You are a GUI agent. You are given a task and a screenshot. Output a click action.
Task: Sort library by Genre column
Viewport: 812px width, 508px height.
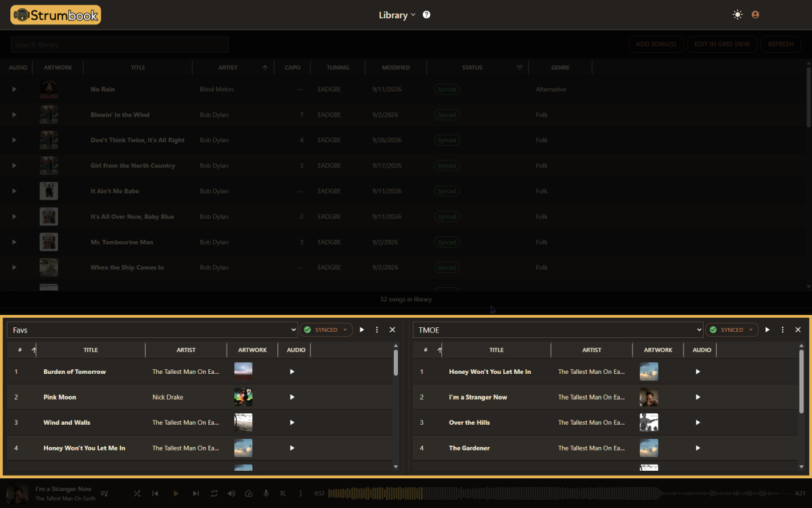560,68
